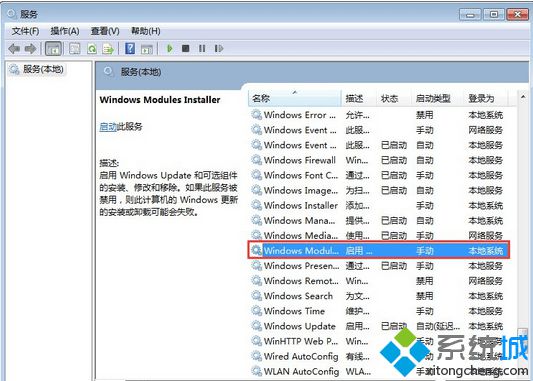
Task: Sort by the 启动类型 column header
Action: (x=437, y=99)
